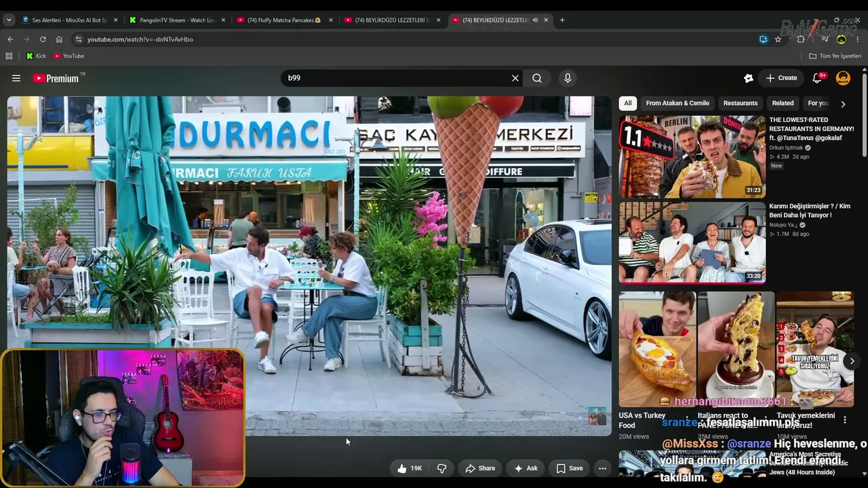
Task: Open the Ask AI button
Action: (526, 468)
